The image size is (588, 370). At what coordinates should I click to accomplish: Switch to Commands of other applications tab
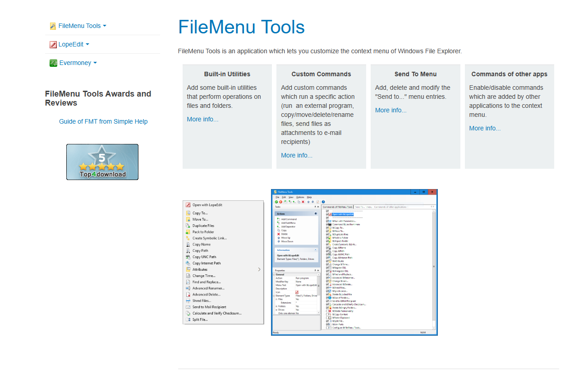click(x=390, y=207)
